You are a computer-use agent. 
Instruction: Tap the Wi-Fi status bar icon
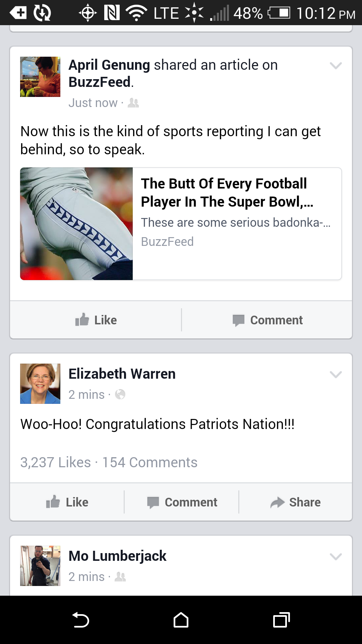tap(136, 13)
